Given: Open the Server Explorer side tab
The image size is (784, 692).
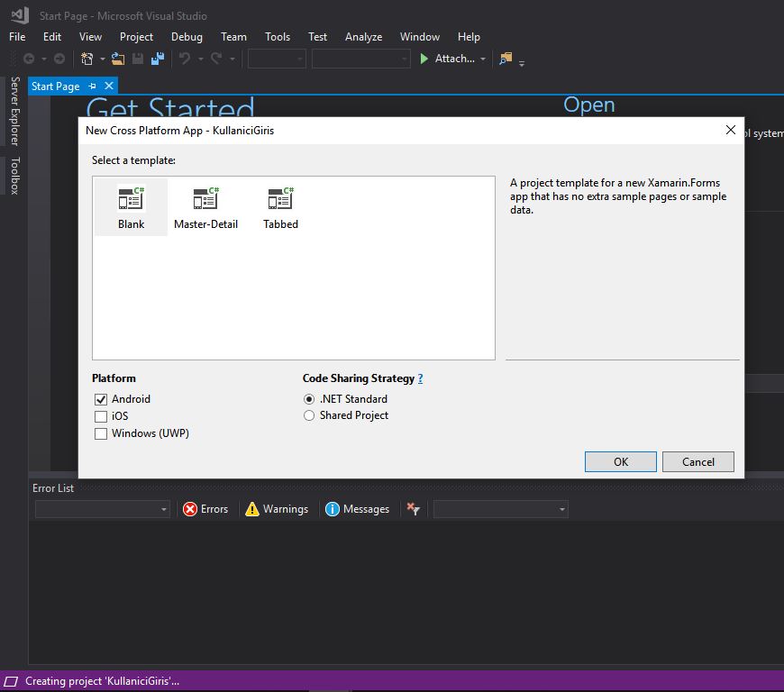Looking at the screenshot, I should [x=15, y=111].
